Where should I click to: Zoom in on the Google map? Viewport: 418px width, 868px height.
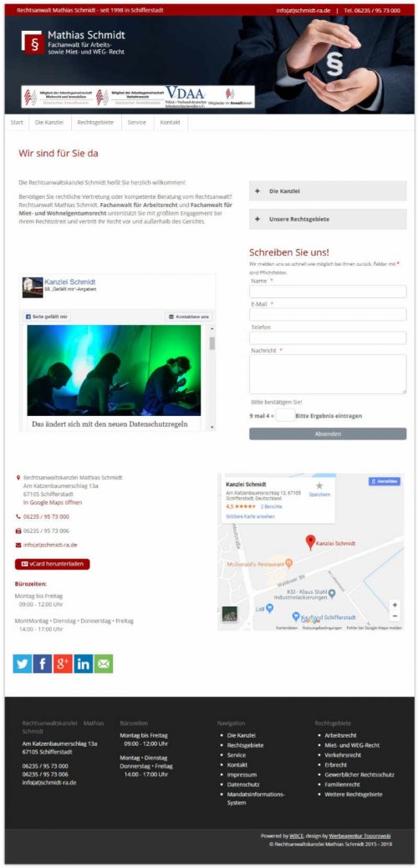click(x=395, y=605)
